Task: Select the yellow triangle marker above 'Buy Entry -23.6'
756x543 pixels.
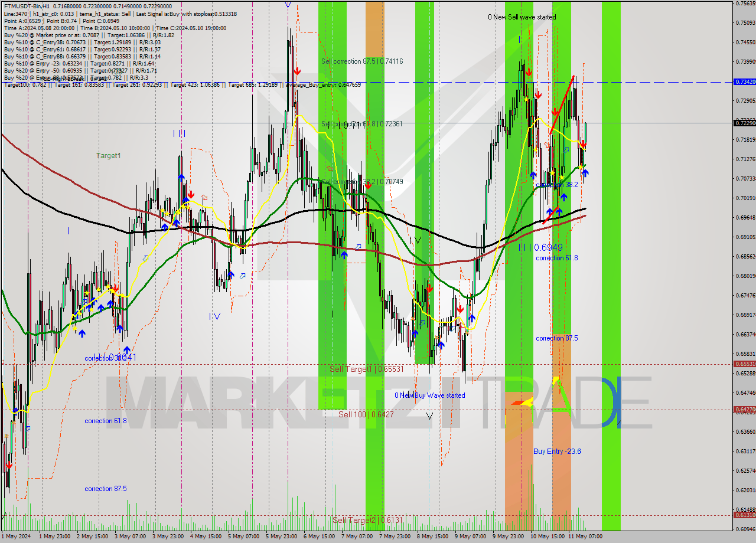Action: [557, 379]
